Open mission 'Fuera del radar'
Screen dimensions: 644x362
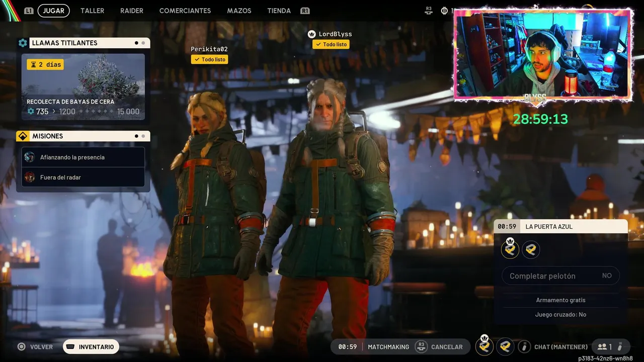point(83,177)
